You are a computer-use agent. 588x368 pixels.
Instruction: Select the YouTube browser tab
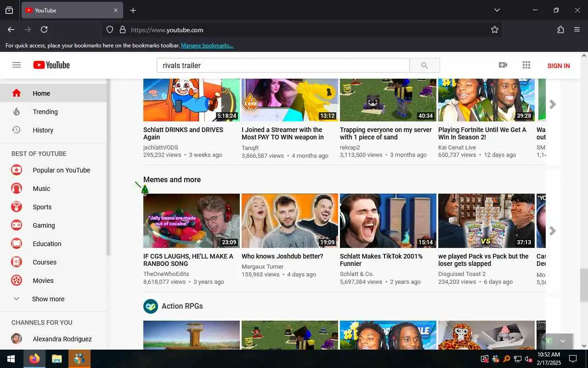(72, 10)
